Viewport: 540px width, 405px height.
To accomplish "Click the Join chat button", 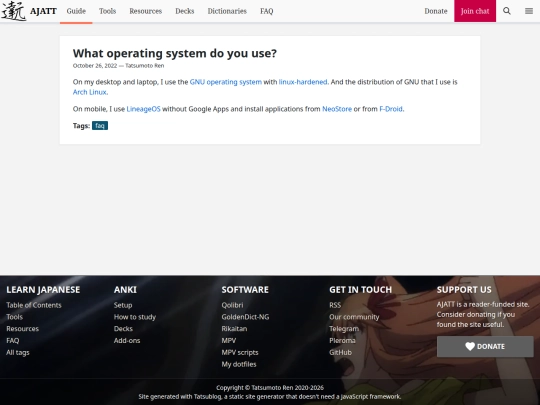I will point(475,11).
